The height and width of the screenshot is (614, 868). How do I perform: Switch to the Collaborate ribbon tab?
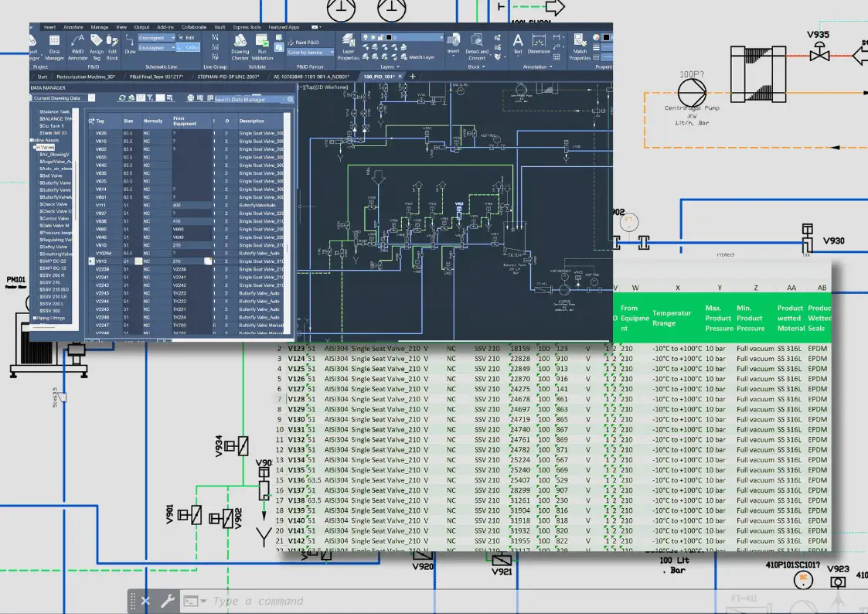(194, 26)
